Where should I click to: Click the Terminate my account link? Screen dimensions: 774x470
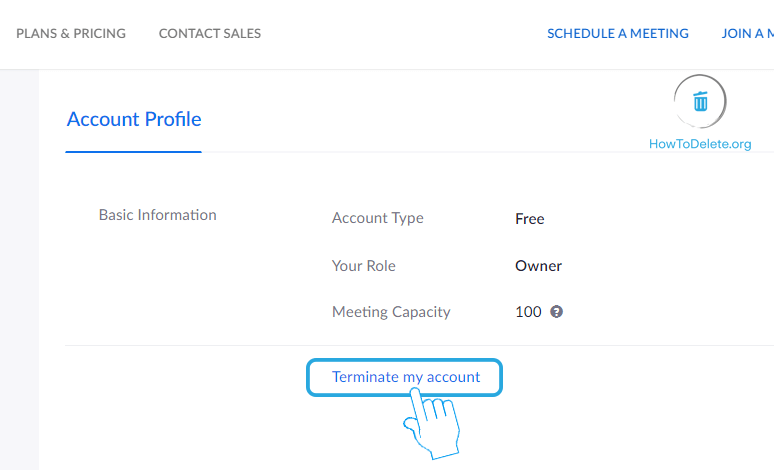(406, 377)
